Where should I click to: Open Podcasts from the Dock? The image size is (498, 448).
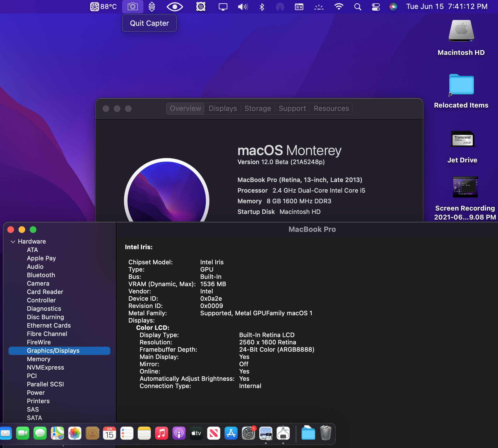(179, 433)
